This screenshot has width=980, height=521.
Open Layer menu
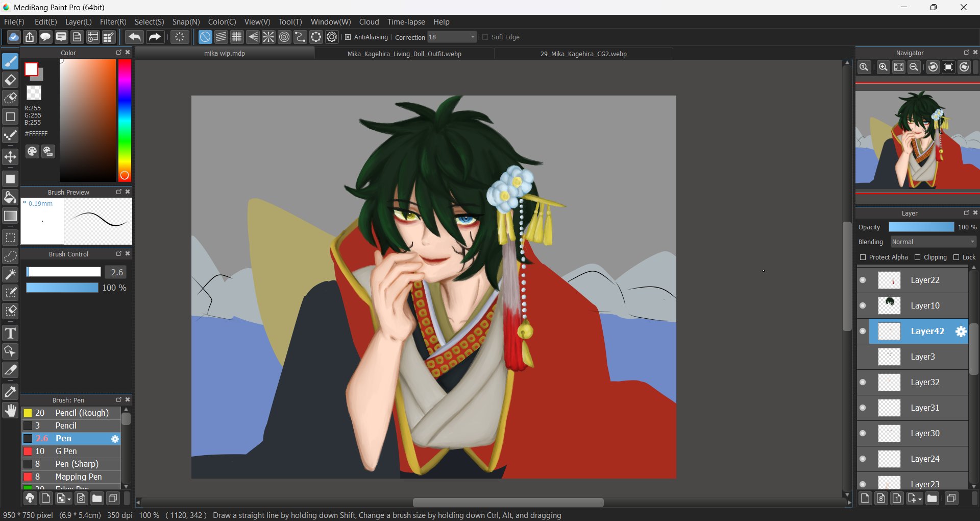click(79, 22)
